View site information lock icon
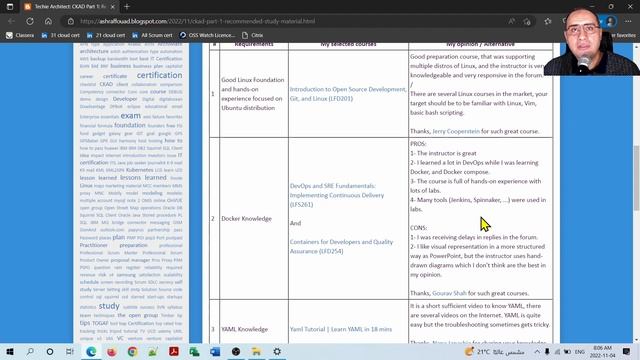Image resolution: width=640 pixels, height=360 pixels. [71, 21]
